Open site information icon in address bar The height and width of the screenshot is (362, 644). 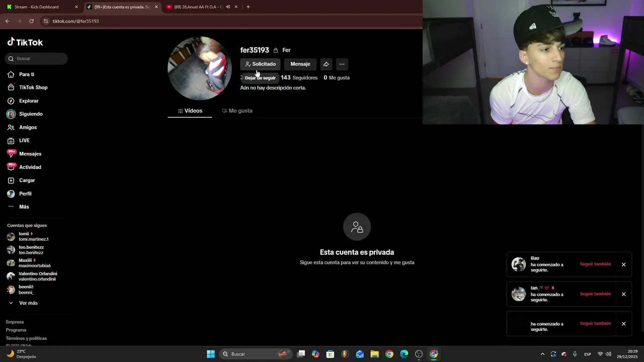coord(46,21)
